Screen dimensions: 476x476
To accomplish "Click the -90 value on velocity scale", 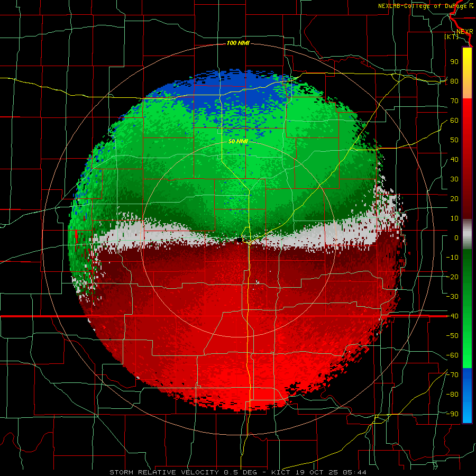I will [x=452, y=414].
